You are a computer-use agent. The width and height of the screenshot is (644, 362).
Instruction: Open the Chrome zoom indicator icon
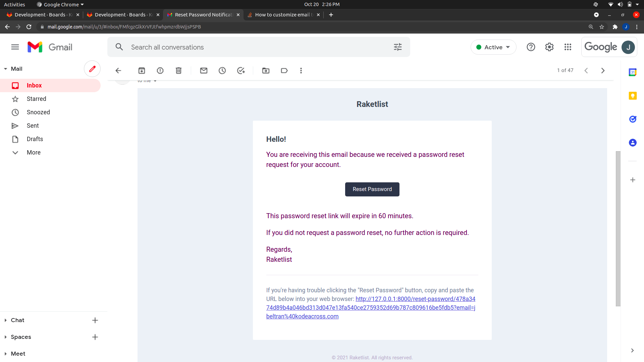click(591, 27)
